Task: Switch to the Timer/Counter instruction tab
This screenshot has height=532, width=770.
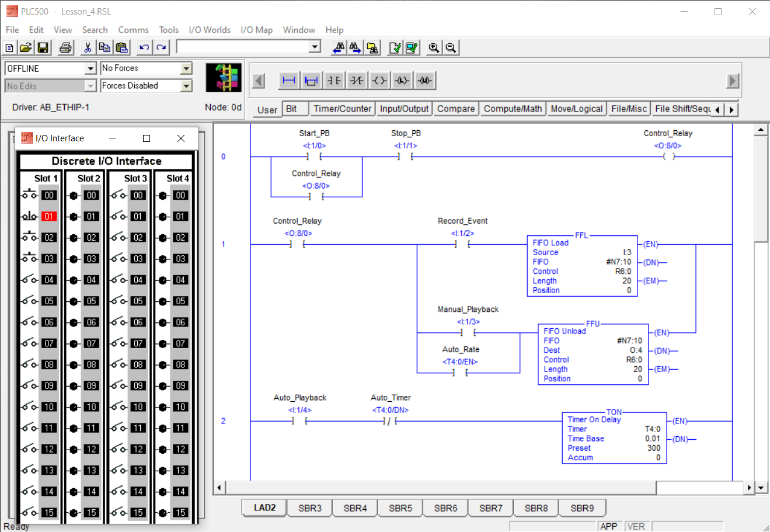Action: tap(342, 109)
